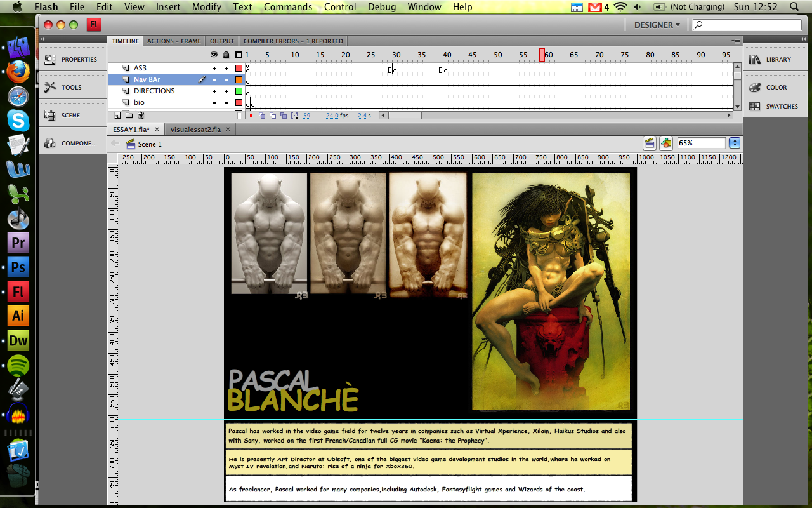This screenshot has height=508, width=812.
Task: Toggle visibility of AS3 layer
Action: [214, 69]
